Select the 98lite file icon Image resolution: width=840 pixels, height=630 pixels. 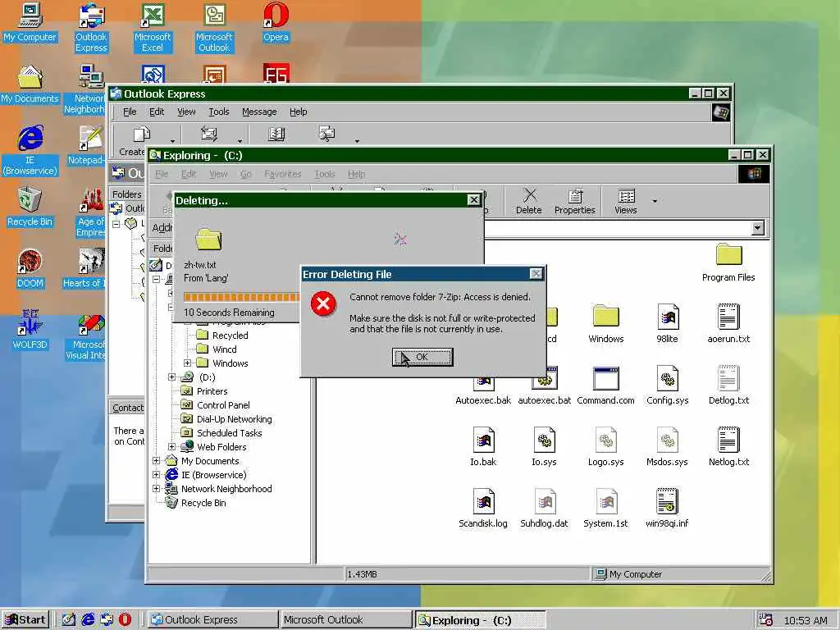667,324
